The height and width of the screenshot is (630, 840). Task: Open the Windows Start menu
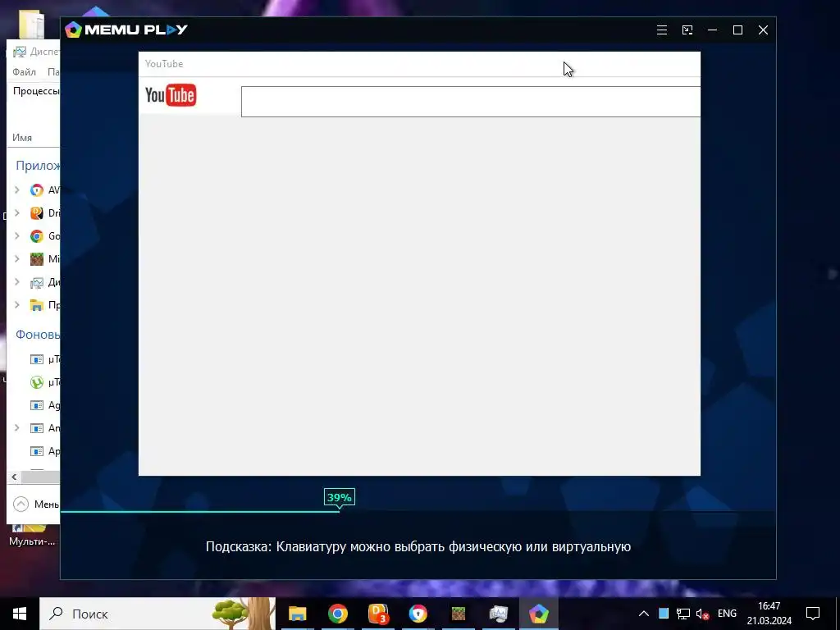[x=20, y=614]
